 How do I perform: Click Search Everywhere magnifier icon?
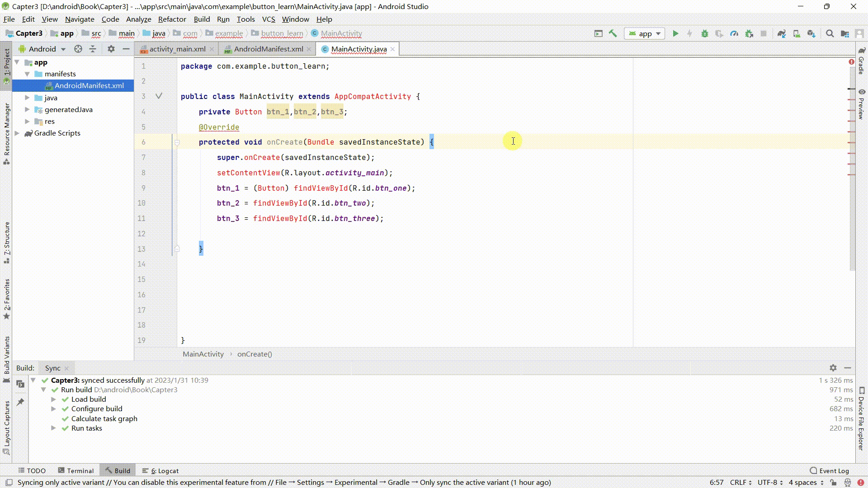[830, 33]
